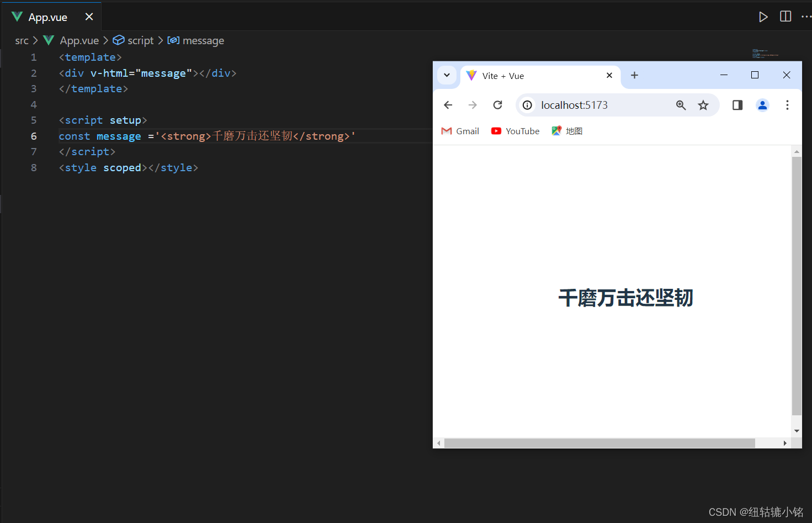
Task: Split the editor using the split icon
Action: (x=785, y=17)
